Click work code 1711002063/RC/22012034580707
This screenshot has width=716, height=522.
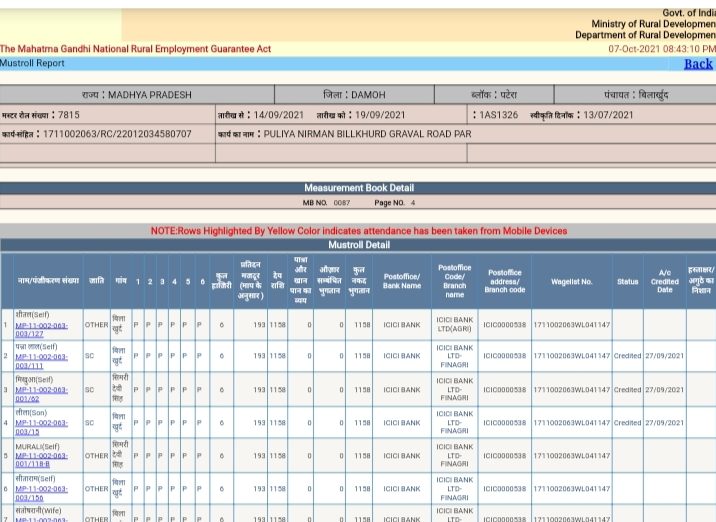pos(117,134)
